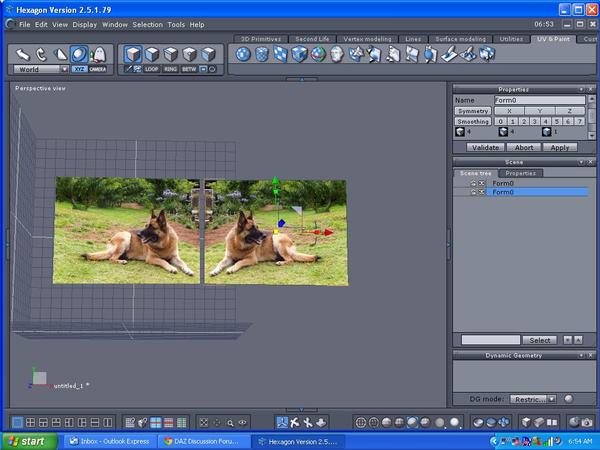This screenshot has height=450, width=600.
Task: Open the Selection menu
Action: (148, 24)
